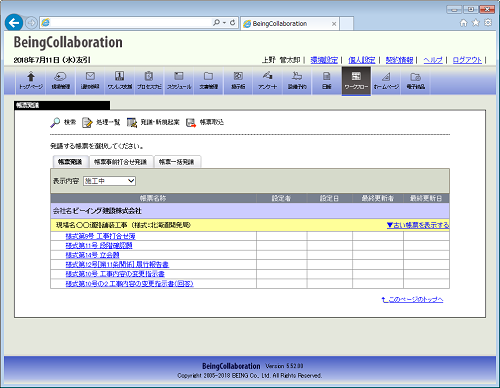Click the address bar search magnifier
This screenshot has width=500, height=388.
click(216, 22)
